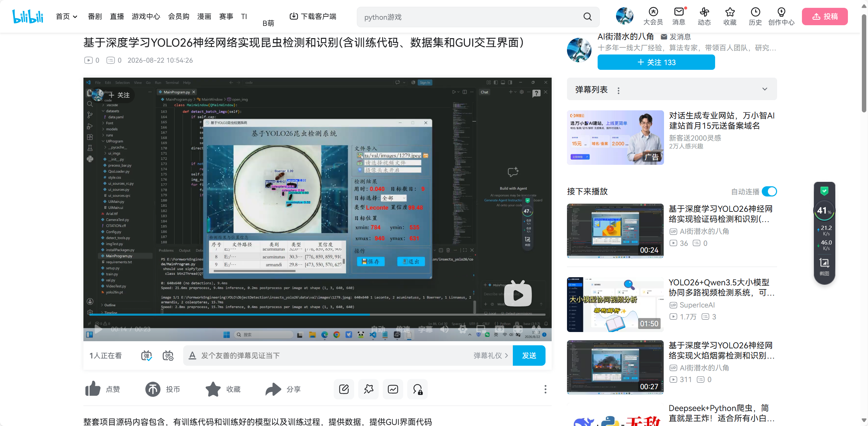The height and width of the screenshot is (426, 868).
Task: Open the 自动 quality selector in the player
Action: [378, 329]
